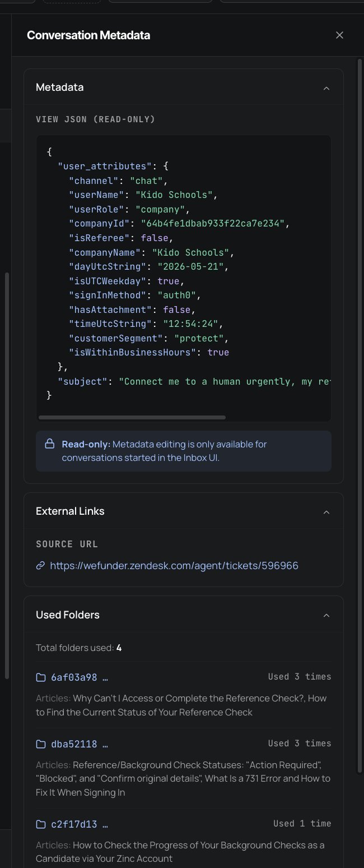Click the VIEW JSON (READ-ONLY) label
This screenshot has width=364, height=868.
96,119
